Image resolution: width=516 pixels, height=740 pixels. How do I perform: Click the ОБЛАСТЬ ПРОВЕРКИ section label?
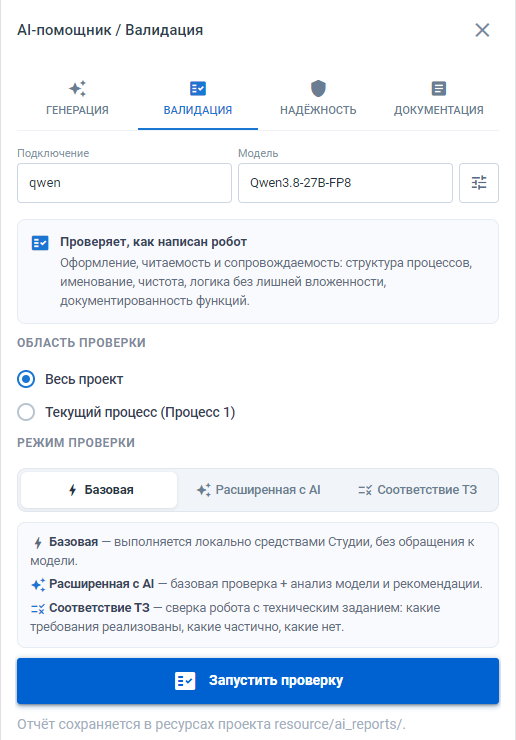click(81, 343)
